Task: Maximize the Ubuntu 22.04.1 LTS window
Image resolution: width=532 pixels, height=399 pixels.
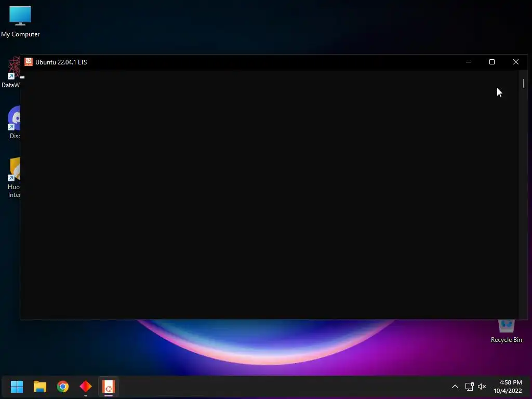Action: [x=492, y=62]
